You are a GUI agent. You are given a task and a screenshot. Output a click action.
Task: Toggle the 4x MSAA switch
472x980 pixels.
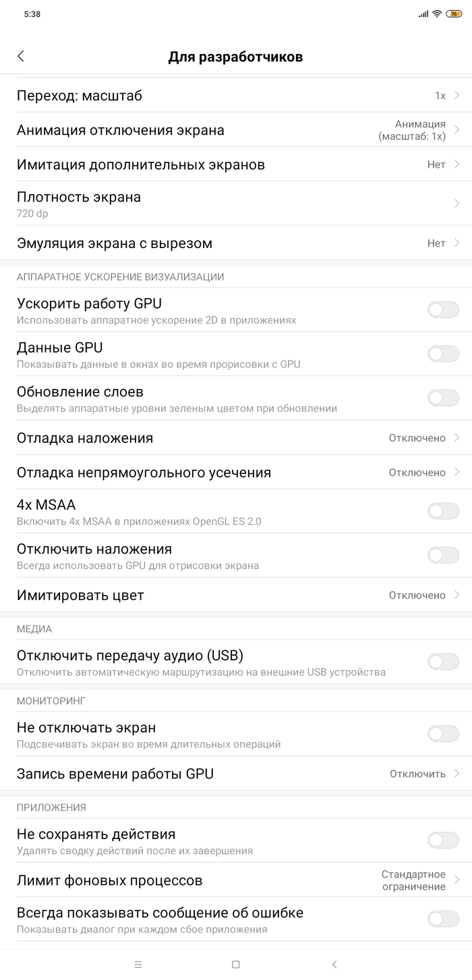[x=443, y=511]
